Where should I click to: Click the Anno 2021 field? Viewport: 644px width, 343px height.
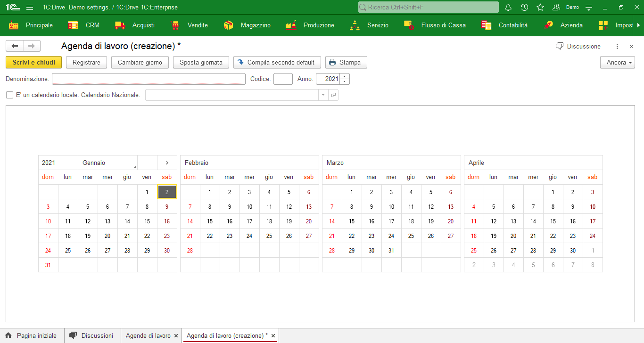click(328, 79)
